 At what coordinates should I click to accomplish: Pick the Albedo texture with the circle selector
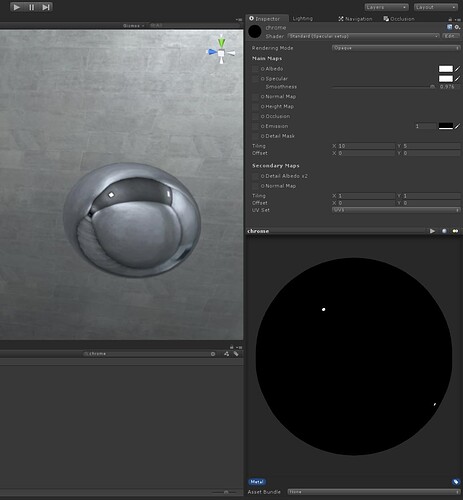263,69
